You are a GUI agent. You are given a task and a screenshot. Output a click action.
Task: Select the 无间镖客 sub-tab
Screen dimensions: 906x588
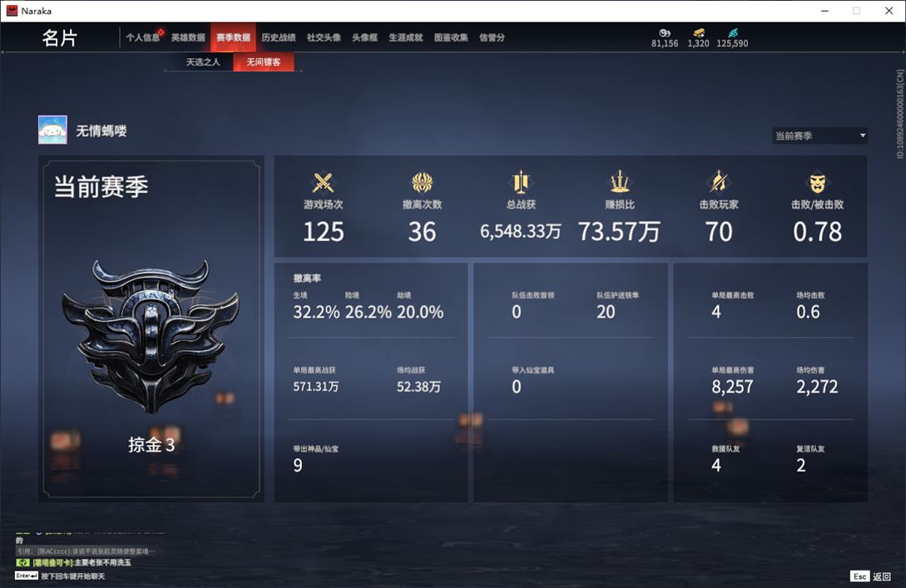(264, 62)
